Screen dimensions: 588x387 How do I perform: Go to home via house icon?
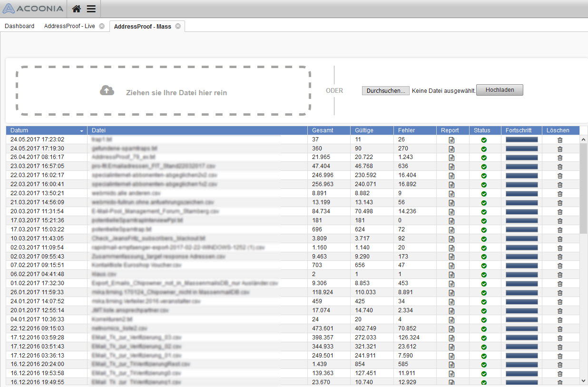[x=77, y=9]
